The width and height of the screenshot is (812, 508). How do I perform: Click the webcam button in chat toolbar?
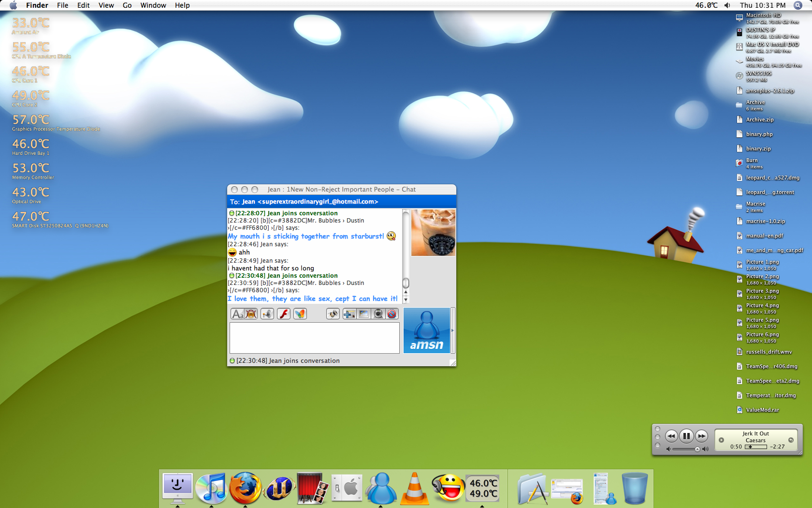click(x=378, y=314)
